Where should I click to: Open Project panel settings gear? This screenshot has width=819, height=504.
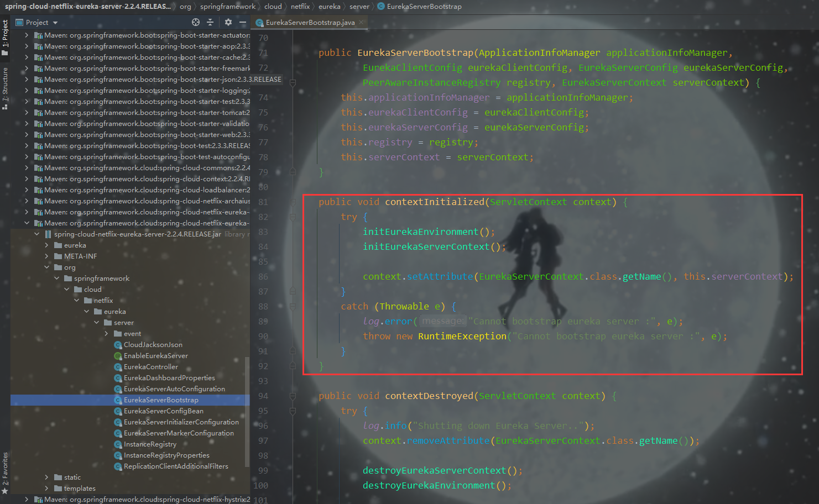point(228,22)
